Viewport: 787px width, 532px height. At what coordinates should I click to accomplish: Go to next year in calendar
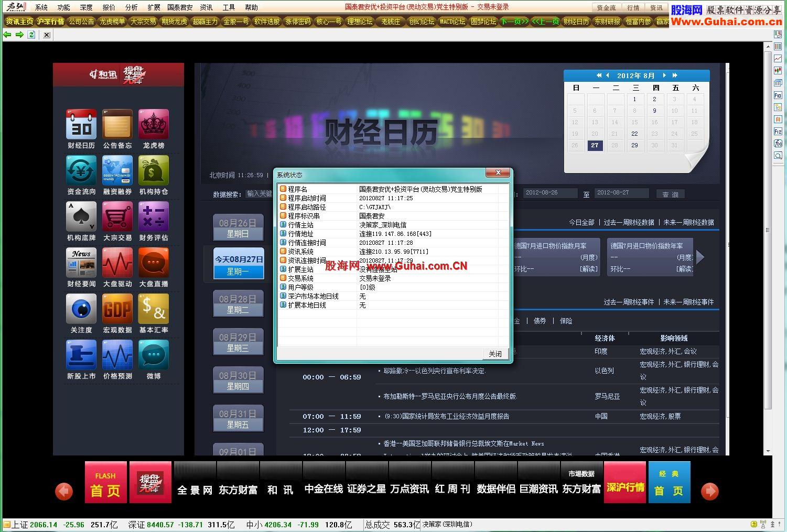point(675,75)
